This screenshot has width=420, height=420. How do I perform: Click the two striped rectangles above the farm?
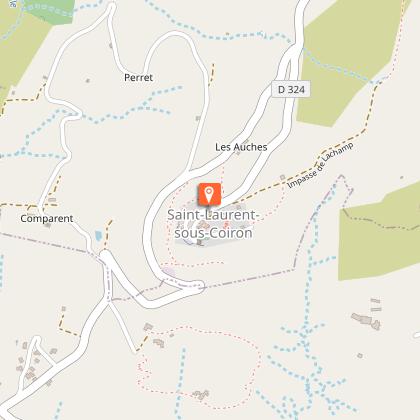click(376, 305)
